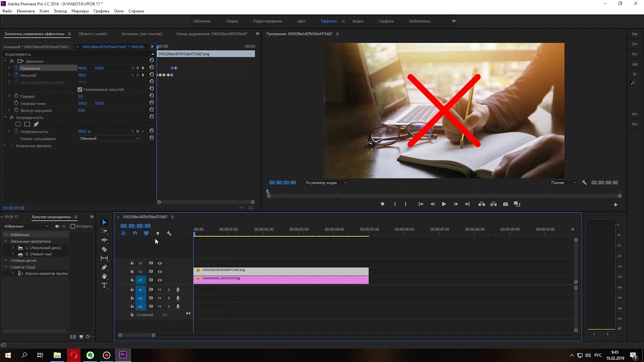Open Маркеры menu

tap(80, 11)
